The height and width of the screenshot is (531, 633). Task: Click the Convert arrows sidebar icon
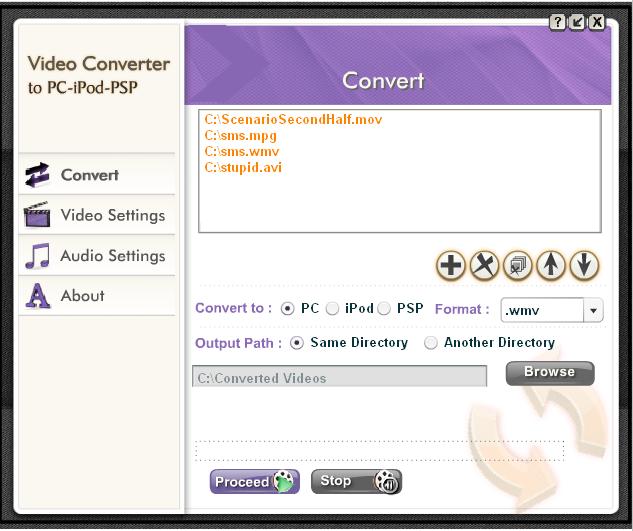tap(37, 175)
